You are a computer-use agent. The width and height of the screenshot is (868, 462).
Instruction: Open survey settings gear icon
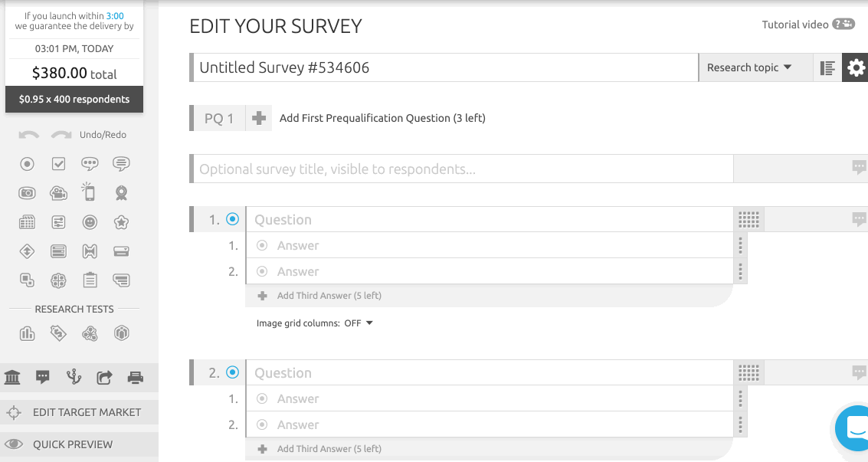(855, 68)
